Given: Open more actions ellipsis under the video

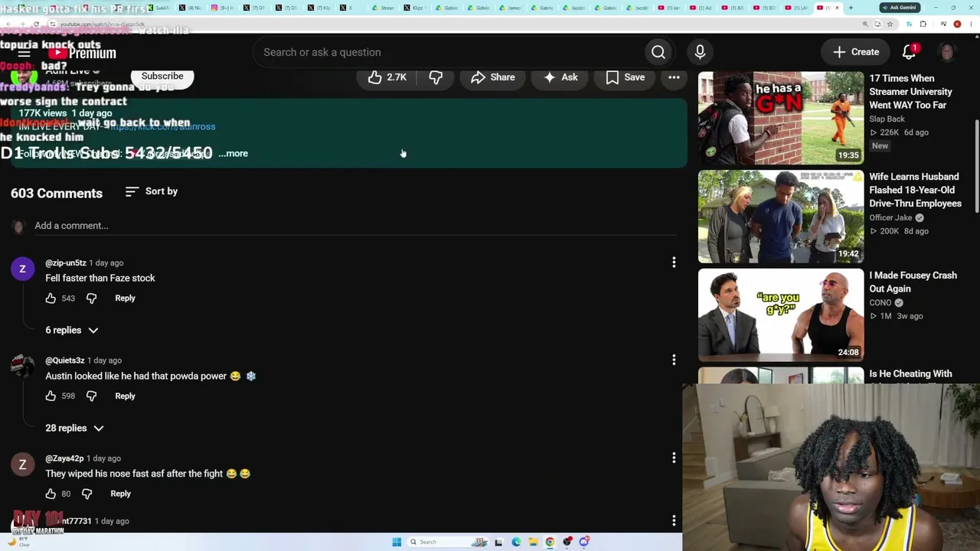Looking at the screenshot, I should [x=674, y=77].
